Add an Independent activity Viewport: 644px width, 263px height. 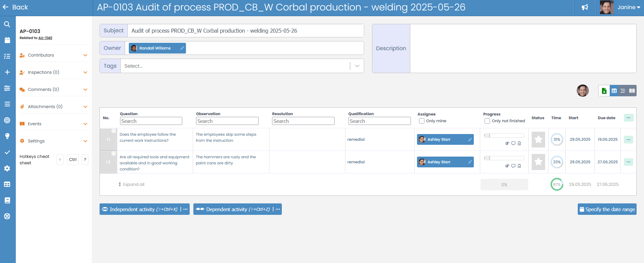[140, 209]
